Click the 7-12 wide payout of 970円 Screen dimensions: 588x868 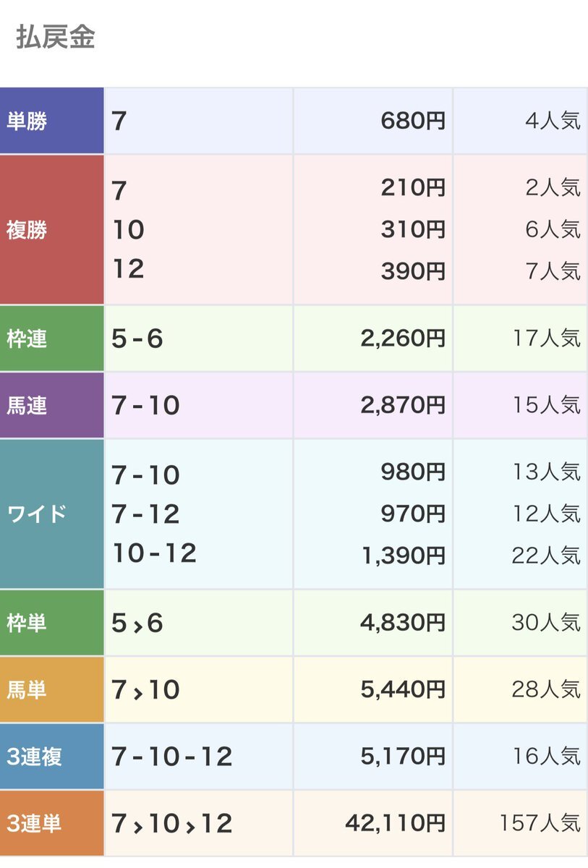(413, 514)
